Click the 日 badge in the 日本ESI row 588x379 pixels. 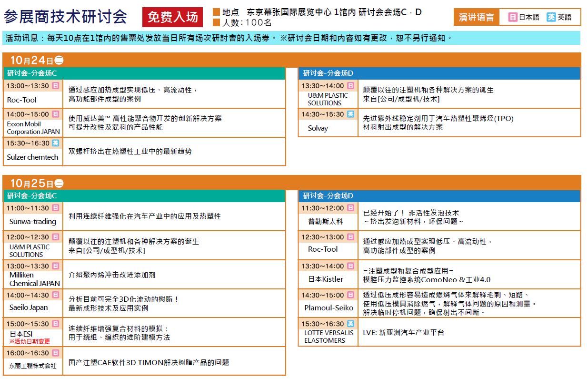click(x=56, y=324)
